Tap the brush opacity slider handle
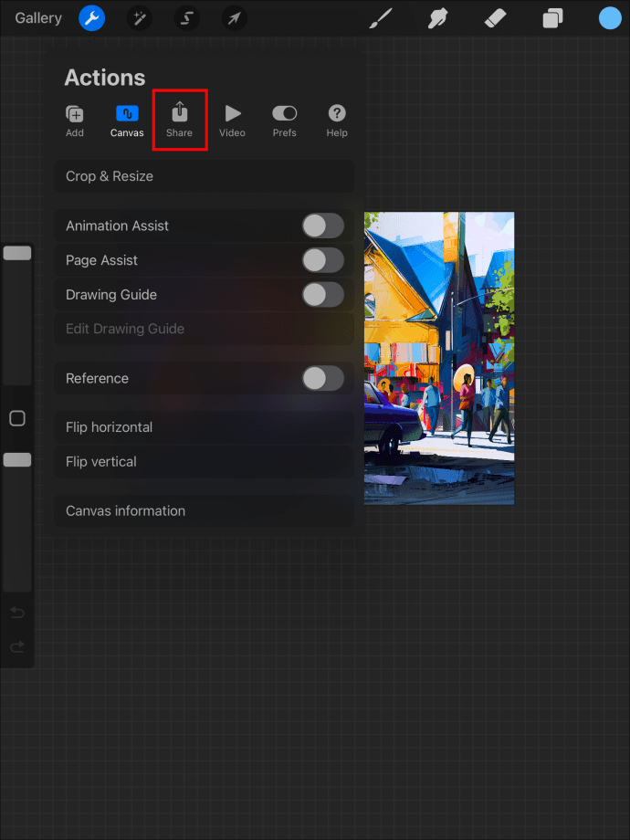This screenshot has width=630, height=840. click(17, 459)
